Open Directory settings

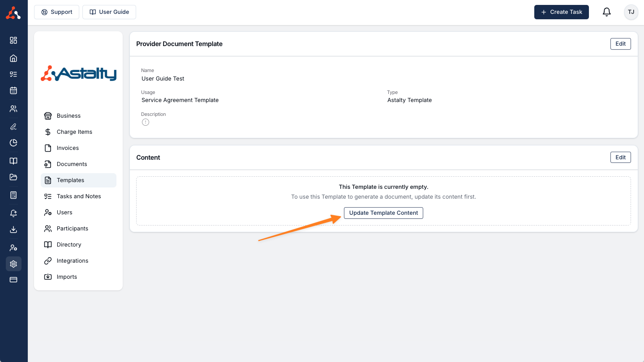(78, 245)
